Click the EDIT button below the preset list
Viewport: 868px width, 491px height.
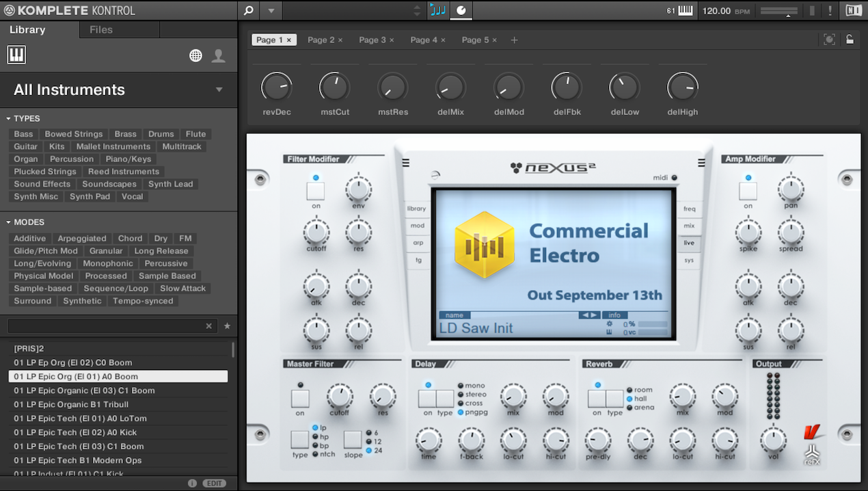tap(214, 483)
